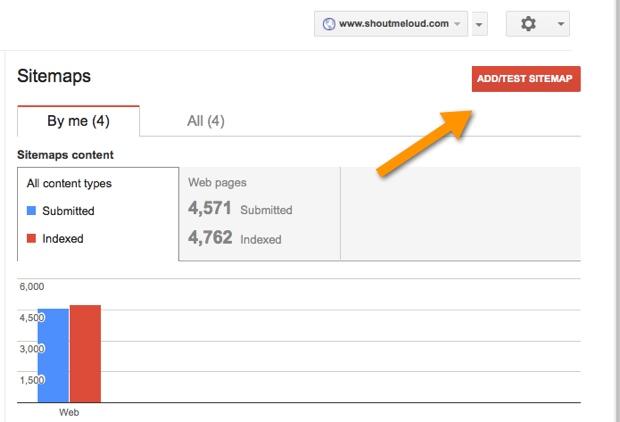The width and height of the screenshot is (620, 422).
Task: Click the Submitted legend label
Action: (x=68, y=211)
